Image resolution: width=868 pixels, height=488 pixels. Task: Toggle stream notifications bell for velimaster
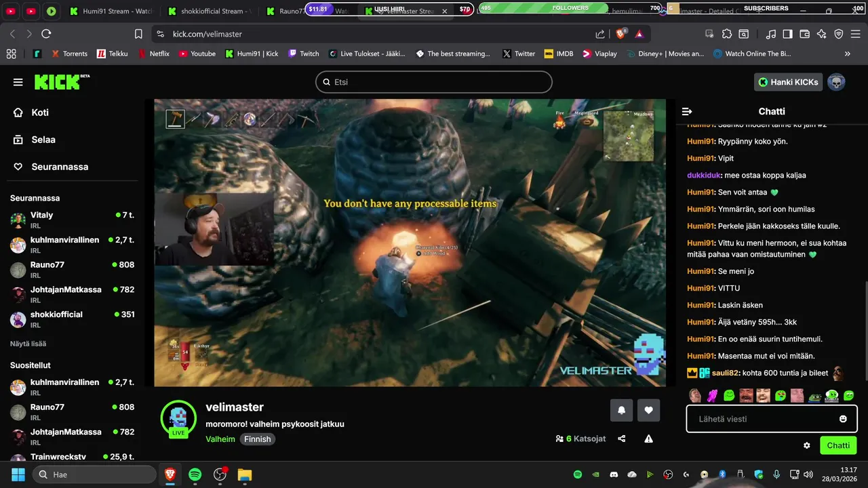pyautogui.click(x=621, y=409)
